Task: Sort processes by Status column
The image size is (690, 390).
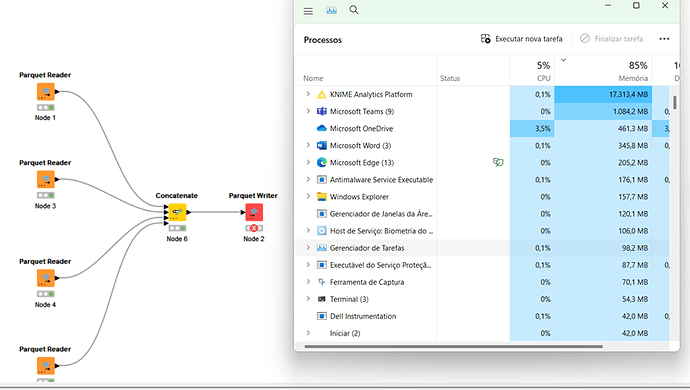Action: point(450,78)
